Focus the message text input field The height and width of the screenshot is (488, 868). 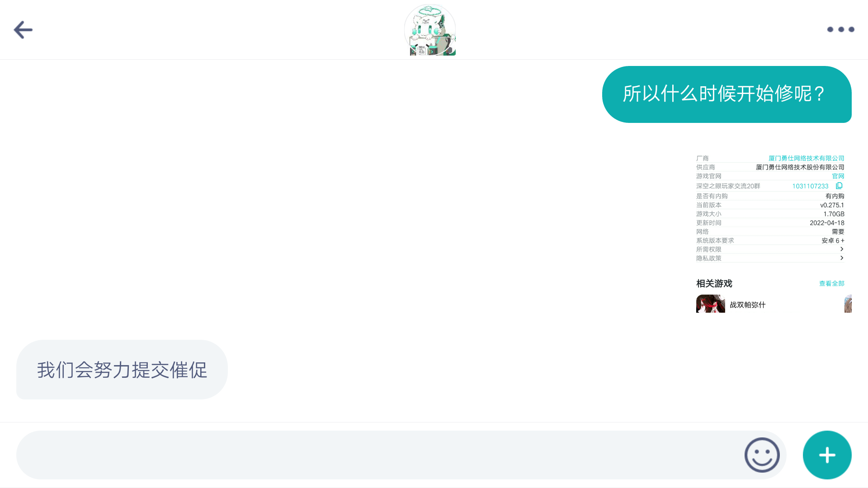coord(380,455)
